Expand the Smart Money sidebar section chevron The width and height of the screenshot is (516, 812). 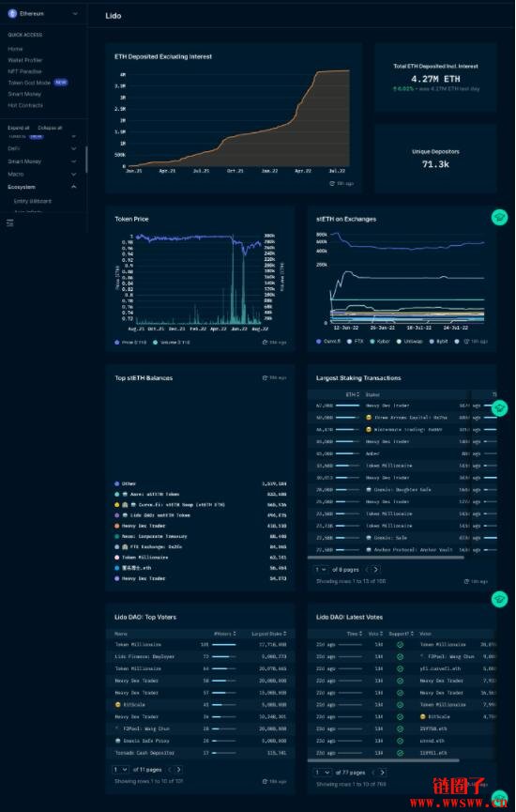[x=74, y=161]
